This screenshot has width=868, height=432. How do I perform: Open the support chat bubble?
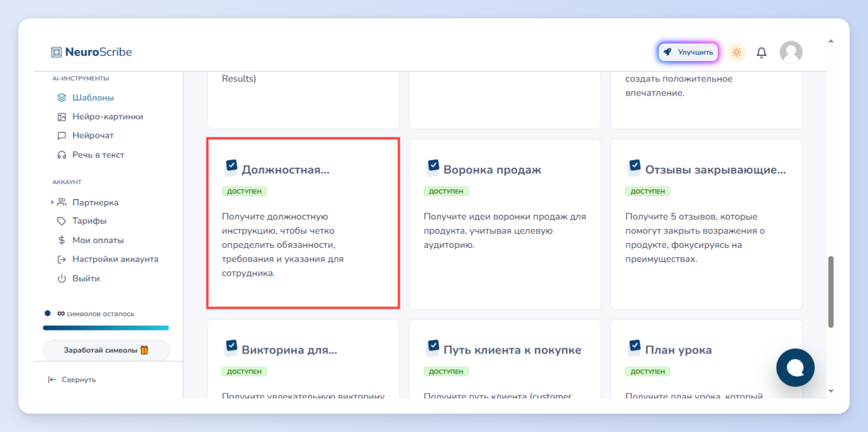click(795, 368)
